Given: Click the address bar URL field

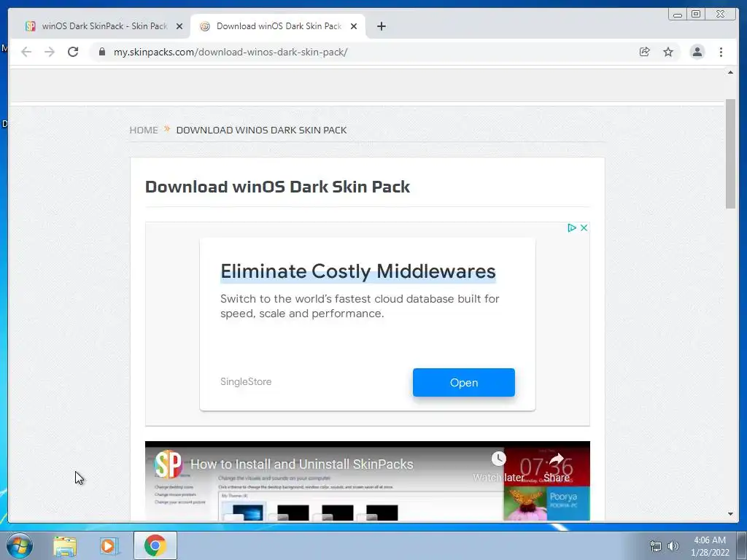Looking at the screenshot, I should pyautogui.click(x=362, y=52).
